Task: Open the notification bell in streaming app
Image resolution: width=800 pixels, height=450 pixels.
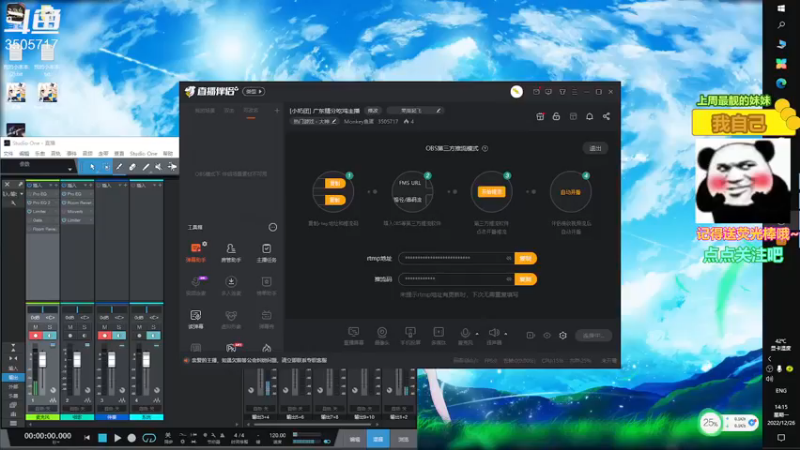Action: (x=589, y=116)
